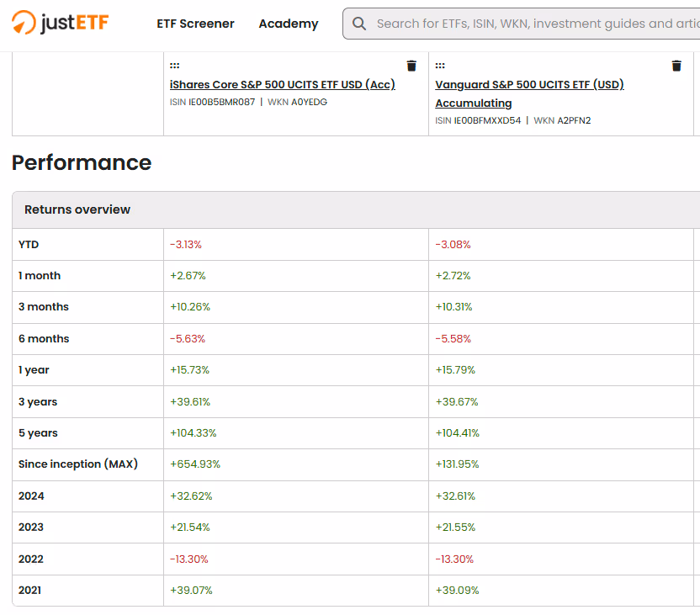Click Vanguard 6 months value -5.58%
The width and height of the screenshot is (700, 615).
[453, 339]
